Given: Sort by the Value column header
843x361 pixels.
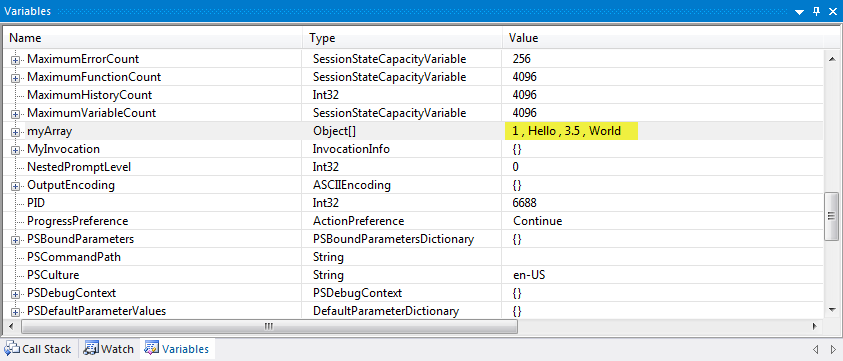Looking at the screenshot, I should pos(663,38).
